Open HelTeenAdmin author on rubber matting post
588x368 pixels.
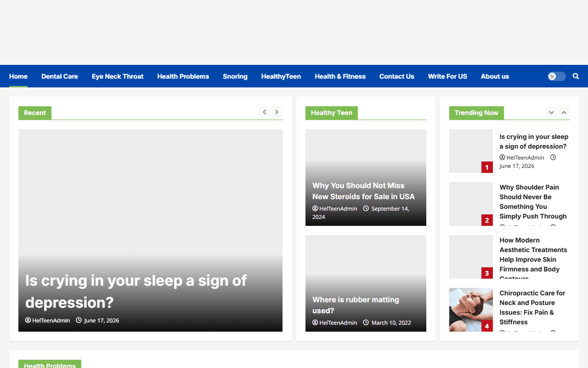click(338, 323)
